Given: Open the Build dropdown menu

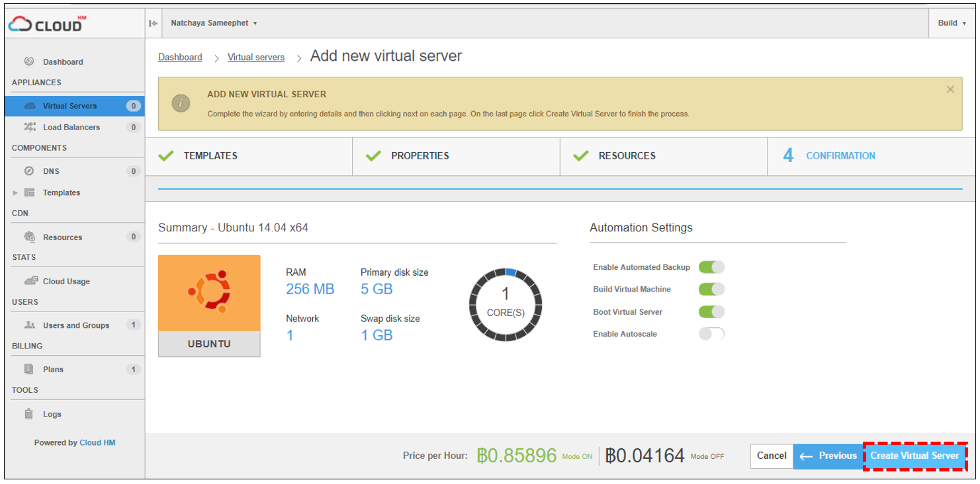Looking at the screenshot, I should (952, 23).
